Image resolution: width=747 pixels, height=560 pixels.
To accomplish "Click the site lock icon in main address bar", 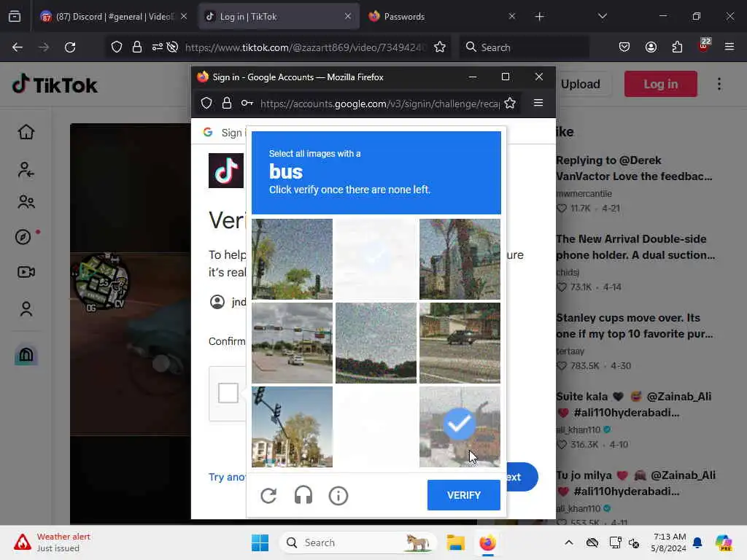I will click(137, 47).
